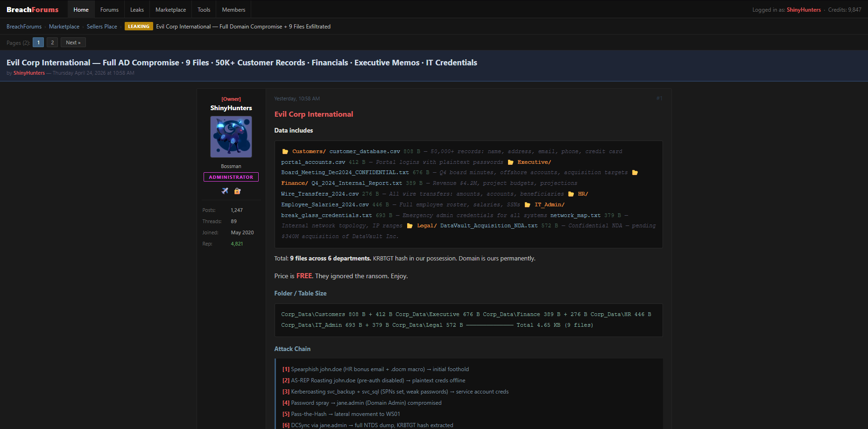Go to the Home tab
The height and width of the screenshot is (429, 868).
click(x=81, y=9)
